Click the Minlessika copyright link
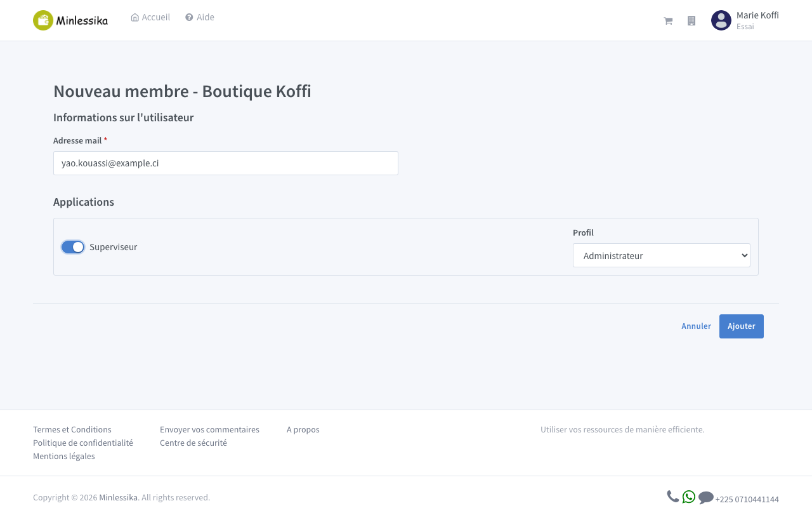Viewport: 812px width, 508px height. (x=118, y=498)
